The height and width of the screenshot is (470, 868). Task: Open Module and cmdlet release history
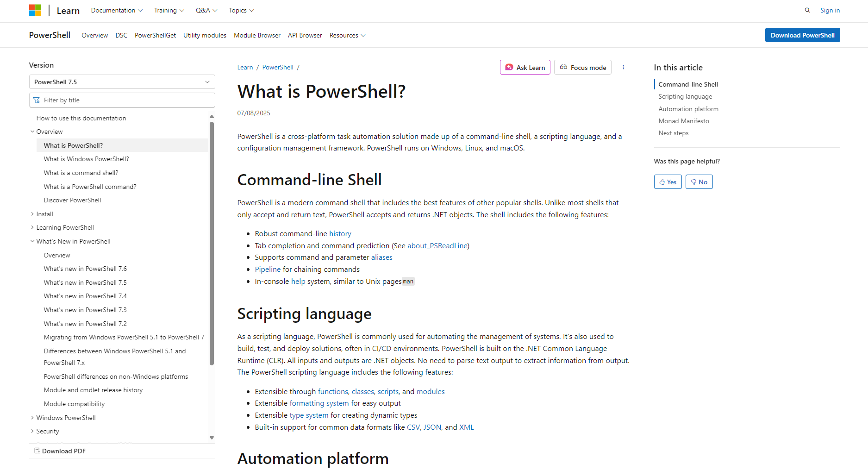93,390
